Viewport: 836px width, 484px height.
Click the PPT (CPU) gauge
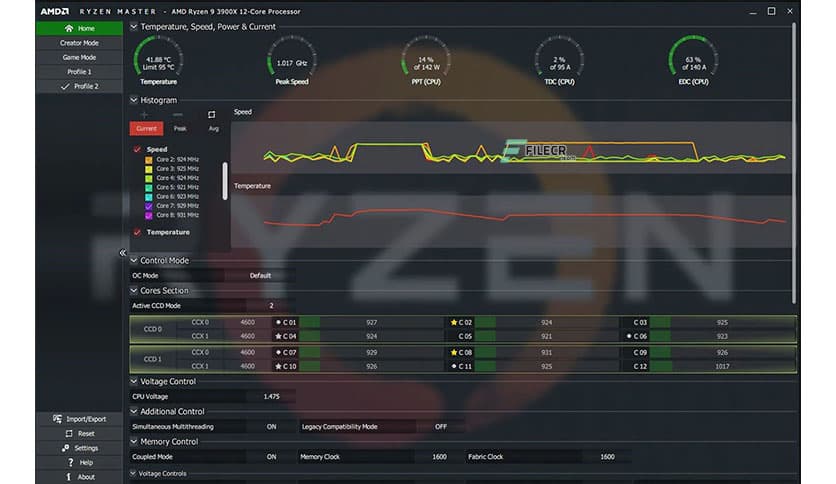point(425,60)
